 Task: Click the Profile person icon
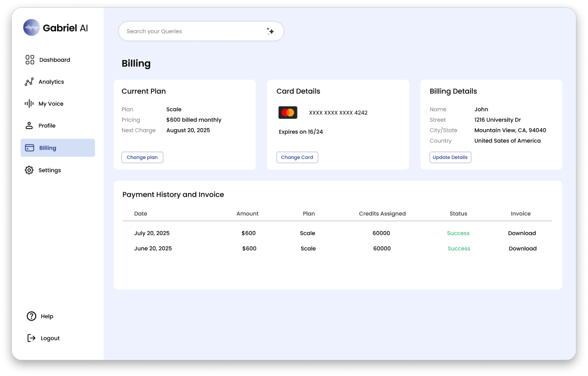pyautogui.click(x=29, y=126)
